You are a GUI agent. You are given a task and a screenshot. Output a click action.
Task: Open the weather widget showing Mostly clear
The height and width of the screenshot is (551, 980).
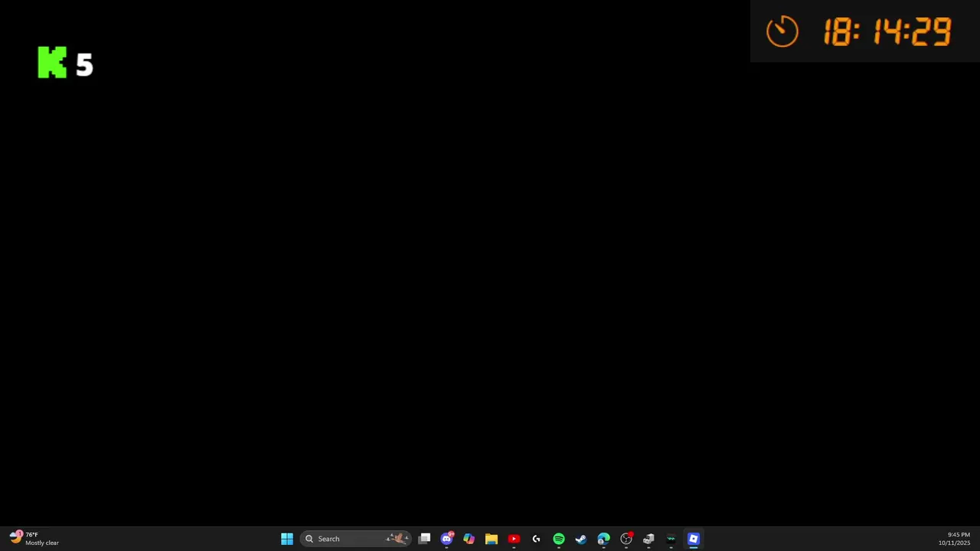click(34, 539)
